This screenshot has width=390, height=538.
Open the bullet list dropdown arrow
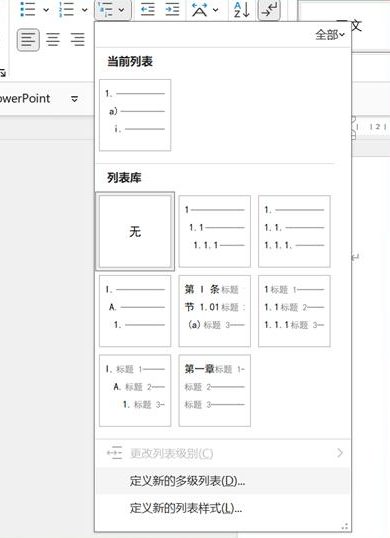(x=46, y=10)
